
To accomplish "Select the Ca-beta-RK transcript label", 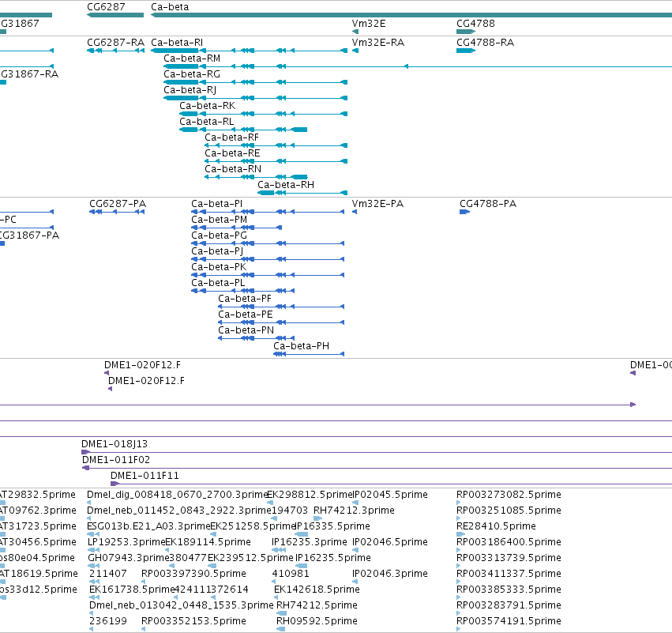I will [x=208, y=106].
